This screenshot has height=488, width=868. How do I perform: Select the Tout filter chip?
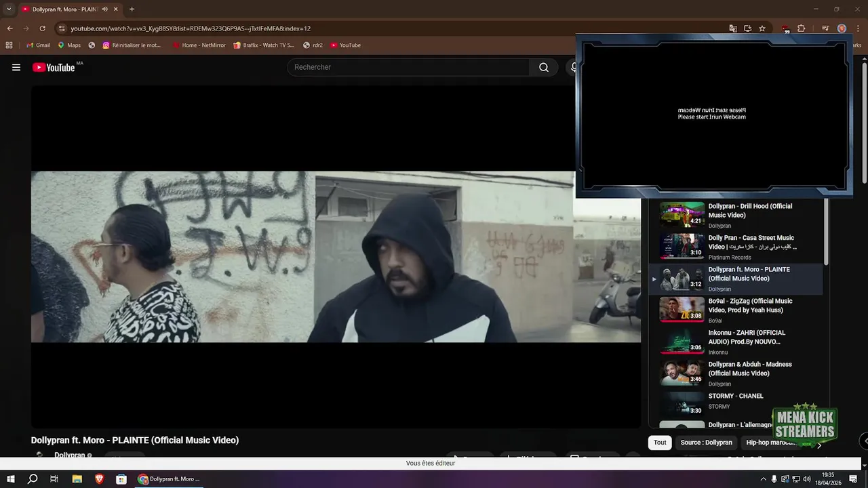[660, 443]
